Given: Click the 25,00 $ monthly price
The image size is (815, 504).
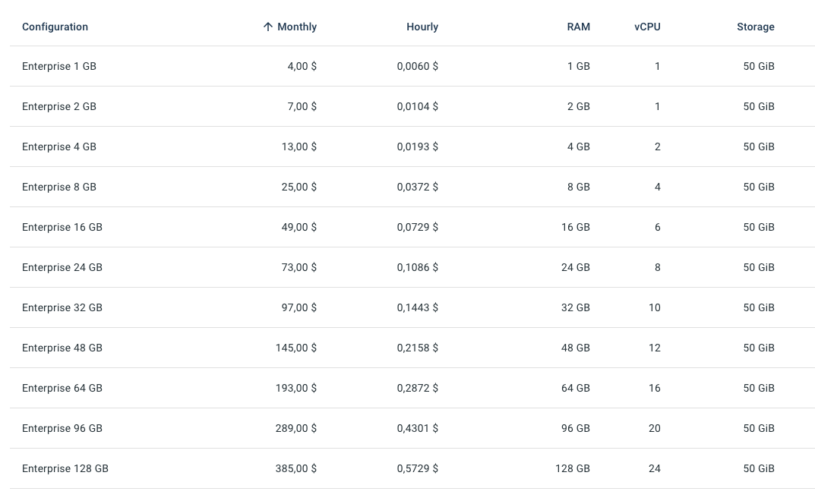Looking at the screenshot, I should pos(299,187).
